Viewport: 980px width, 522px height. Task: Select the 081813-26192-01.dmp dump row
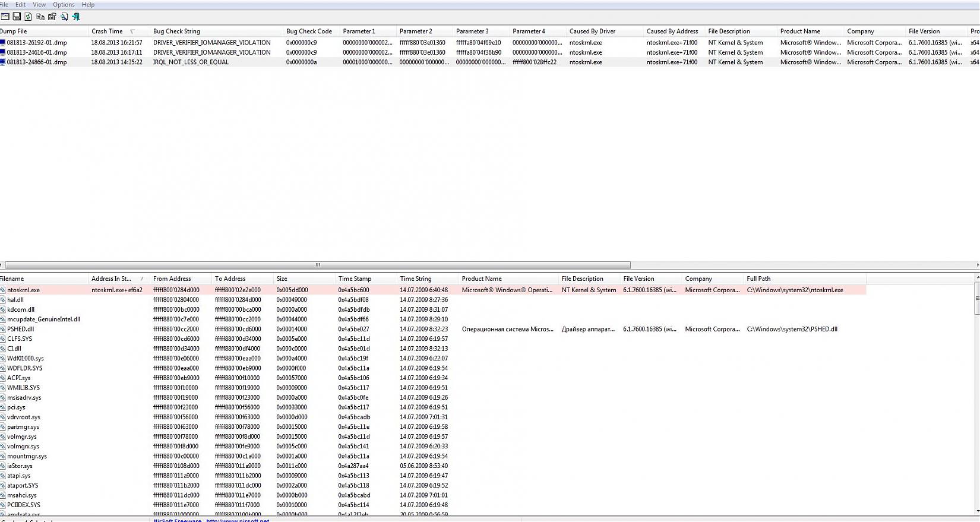click(490, 43)
